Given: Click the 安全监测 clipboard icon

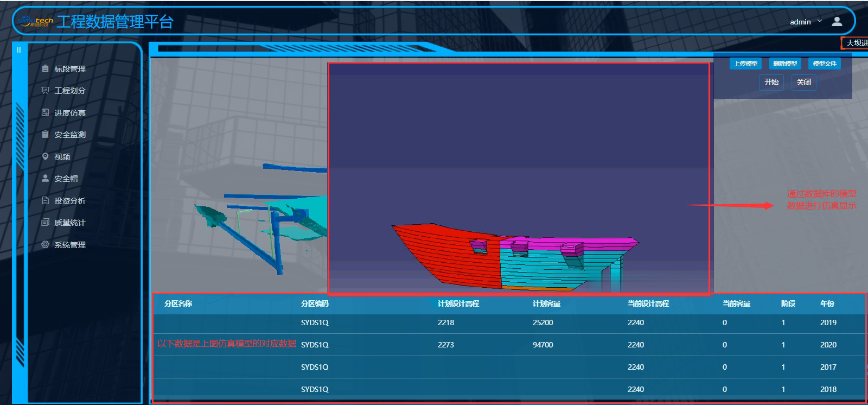Looking at the screenshot, I should tap(46, 134).
